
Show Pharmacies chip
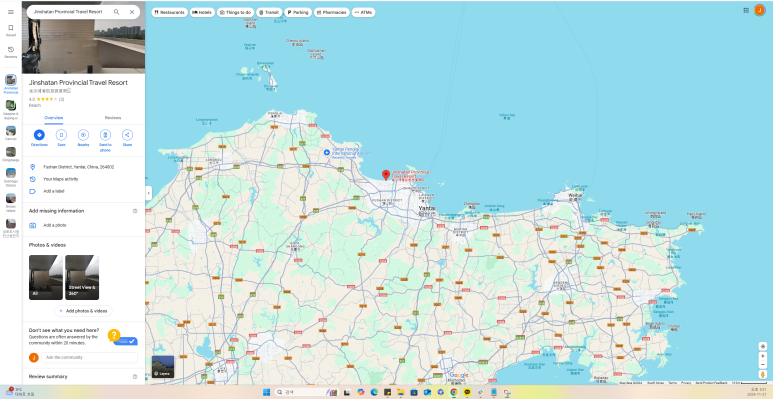pos(332,12)
